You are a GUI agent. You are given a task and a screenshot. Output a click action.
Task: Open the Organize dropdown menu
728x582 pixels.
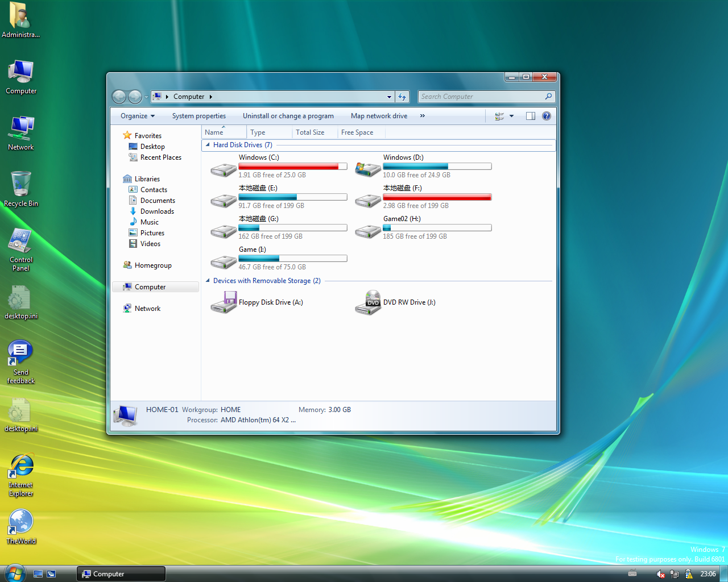(x=137, y=116)
